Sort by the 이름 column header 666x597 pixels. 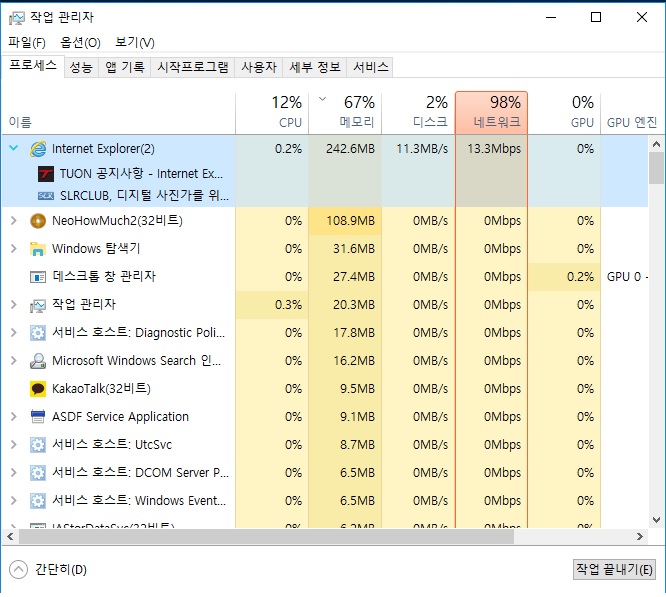119,113
